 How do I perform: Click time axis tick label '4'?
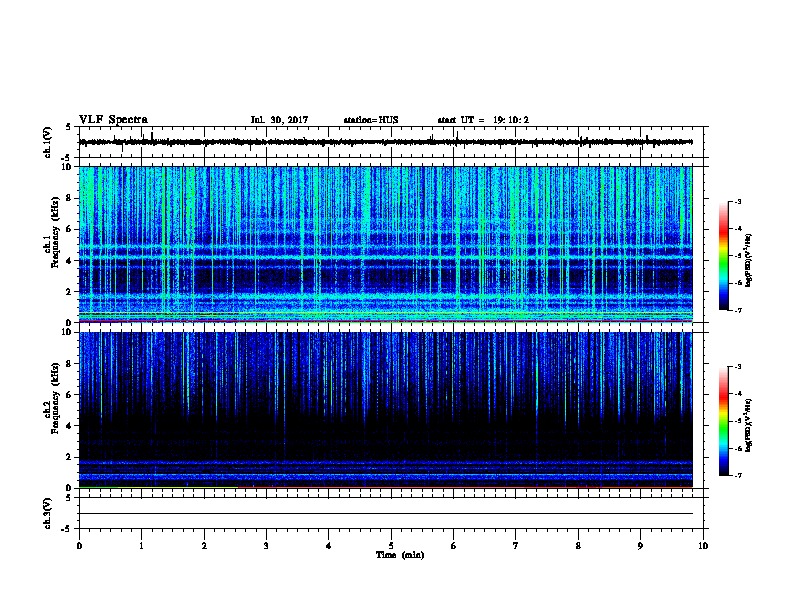point(329,546)
